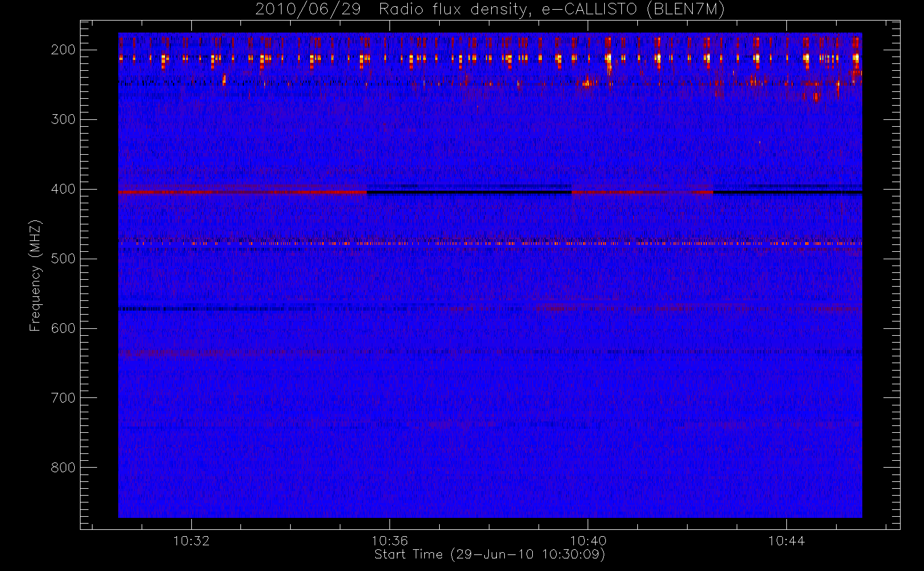Click the 700 frequency tick label
924x571 pixels.
(63, 398)
